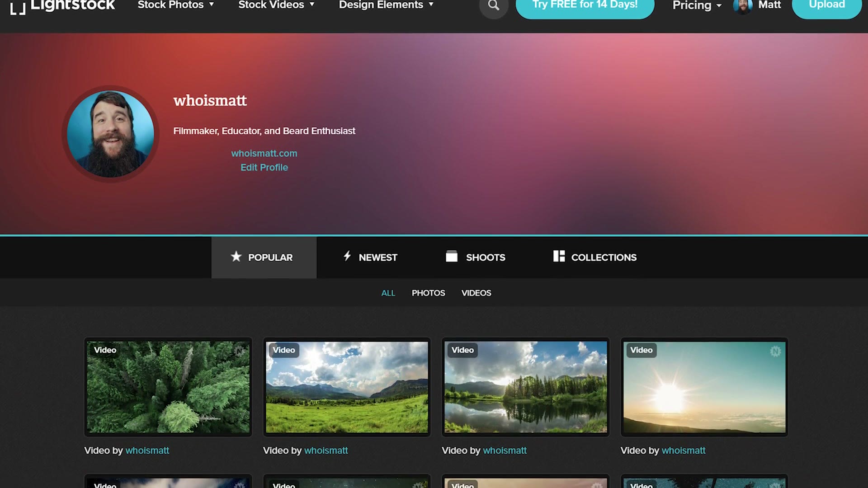Click Matt's small avatar in header
Image resolution: width=868 pixels, height=488 pixels.
click(x=743, y=6)
